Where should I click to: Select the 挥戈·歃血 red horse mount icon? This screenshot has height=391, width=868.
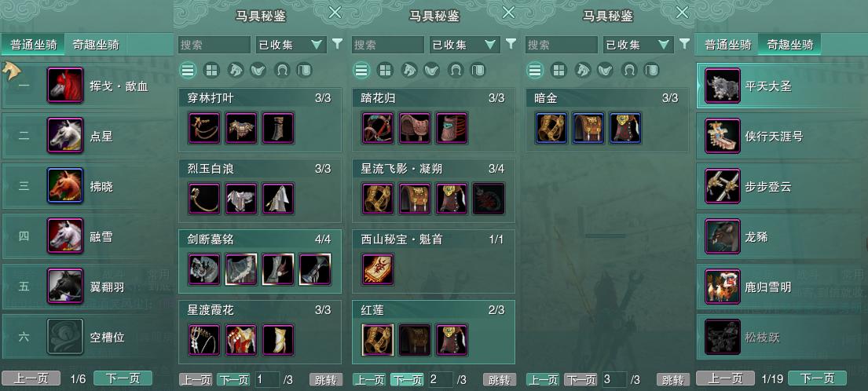click(x=64, y=85)
